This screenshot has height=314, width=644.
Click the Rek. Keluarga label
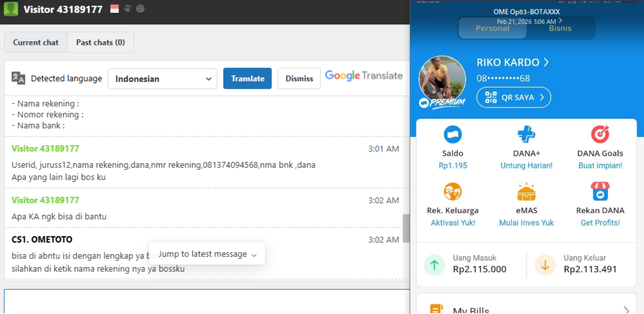click(453, 211)
